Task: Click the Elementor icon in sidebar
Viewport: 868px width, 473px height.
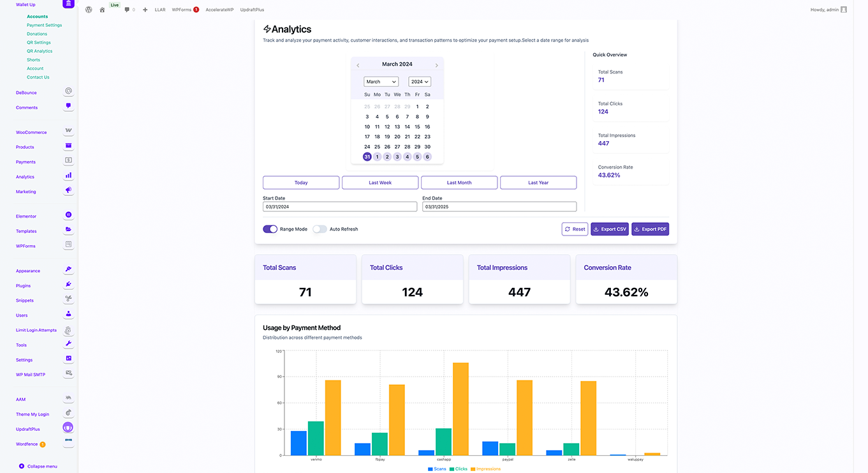Action: tap(68, 215)
